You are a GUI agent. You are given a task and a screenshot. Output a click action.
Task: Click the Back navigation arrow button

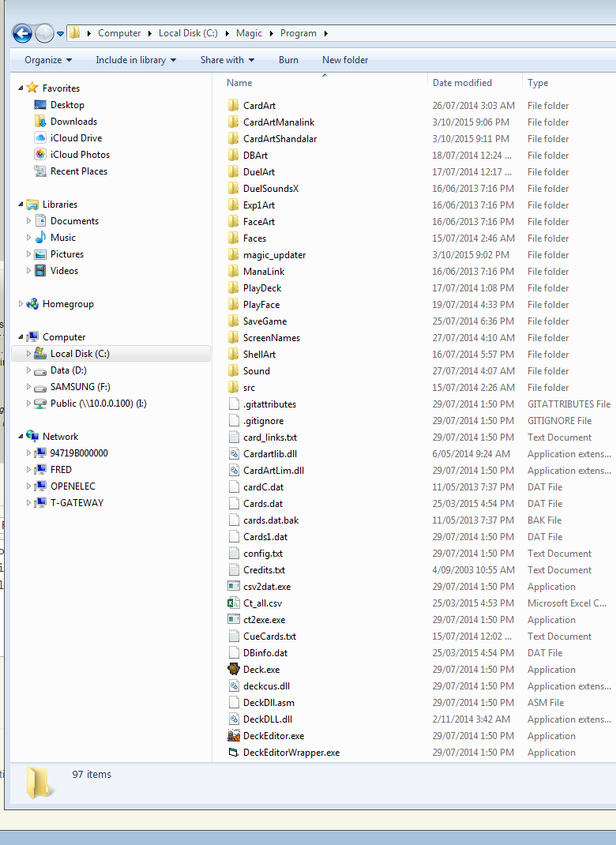click(x=22, y=33)
